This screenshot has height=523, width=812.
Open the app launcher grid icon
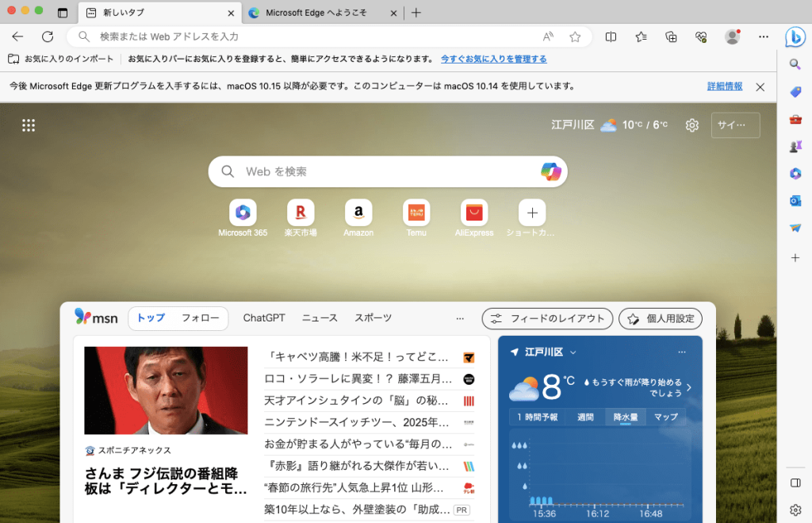click(29, 125)
